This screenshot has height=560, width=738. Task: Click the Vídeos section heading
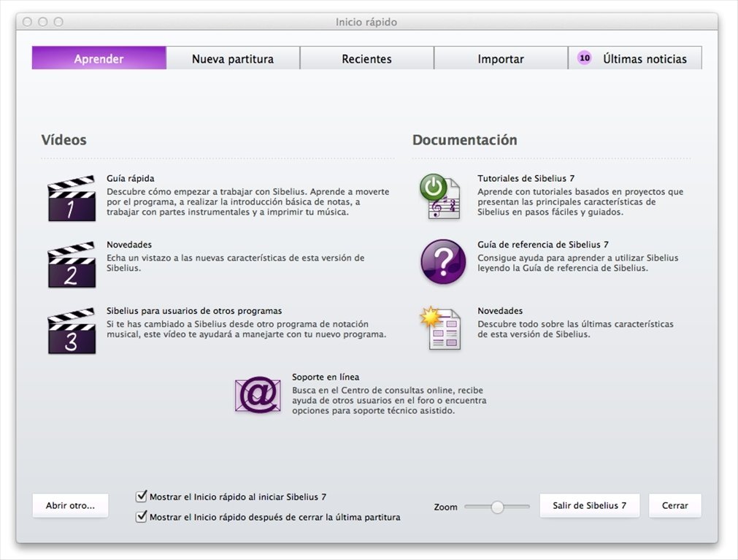[x=64, y=139]
